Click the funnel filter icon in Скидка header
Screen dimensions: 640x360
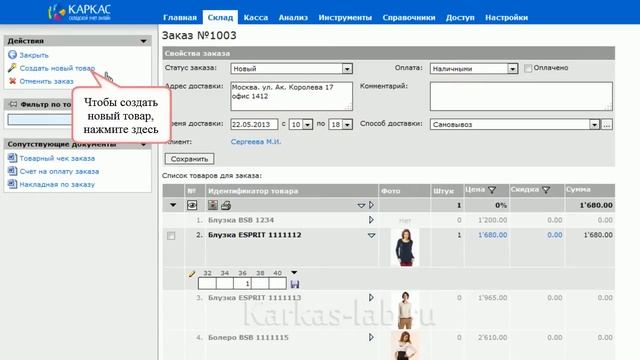(546, 190)
